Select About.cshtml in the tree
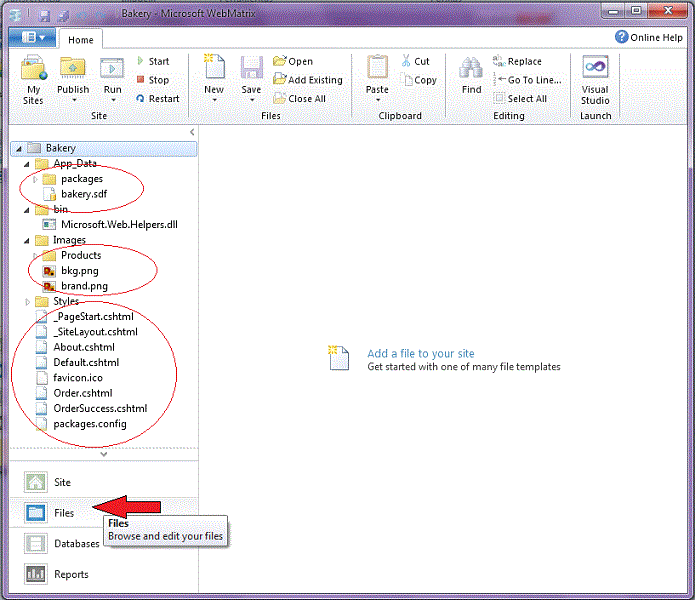Image resolution: width=695 pixels, height=600 pixels. coord(84,347)
